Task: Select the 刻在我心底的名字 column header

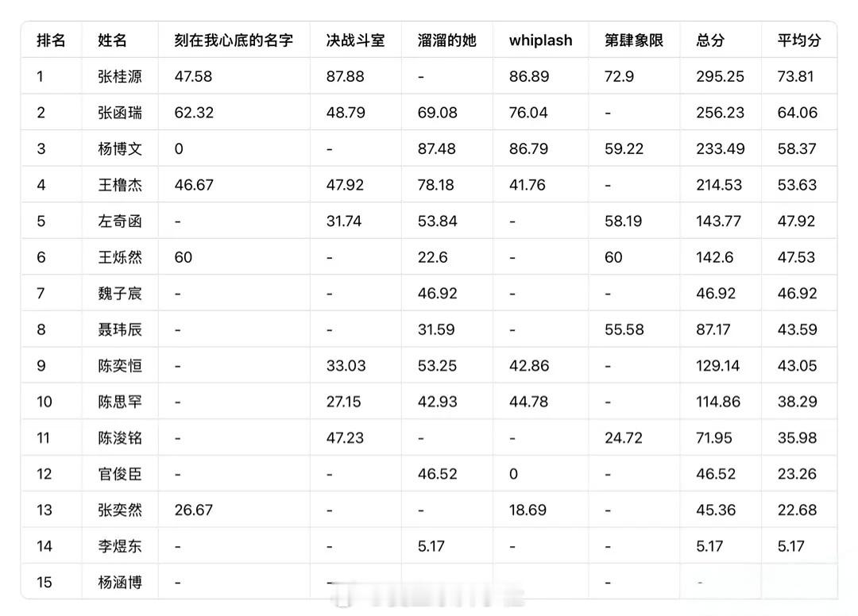Action: 234,40
